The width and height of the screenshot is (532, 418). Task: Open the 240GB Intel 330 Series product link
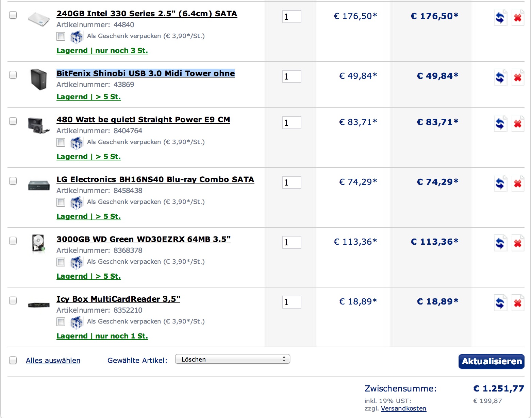[147, 14]
